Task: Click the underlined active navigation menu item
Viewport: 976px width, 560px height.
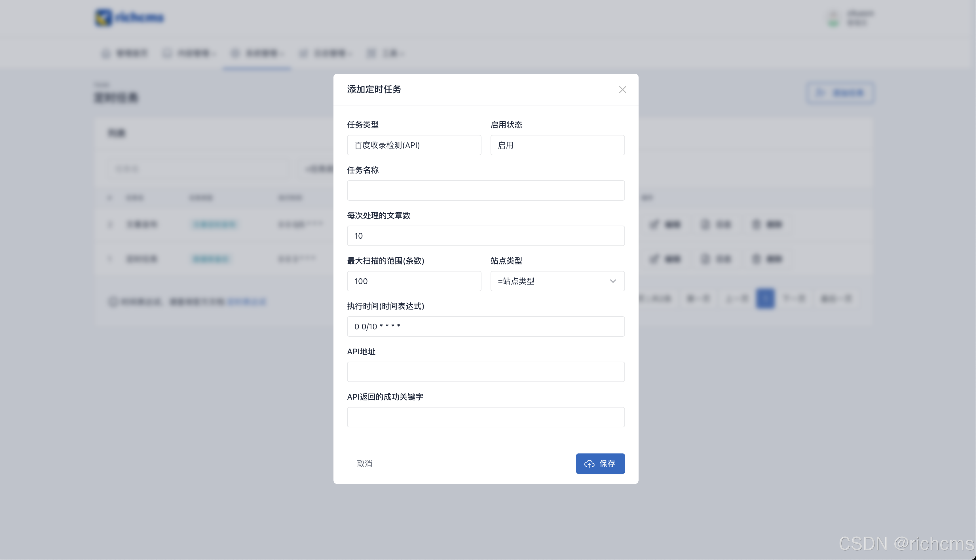Action: 257,54
